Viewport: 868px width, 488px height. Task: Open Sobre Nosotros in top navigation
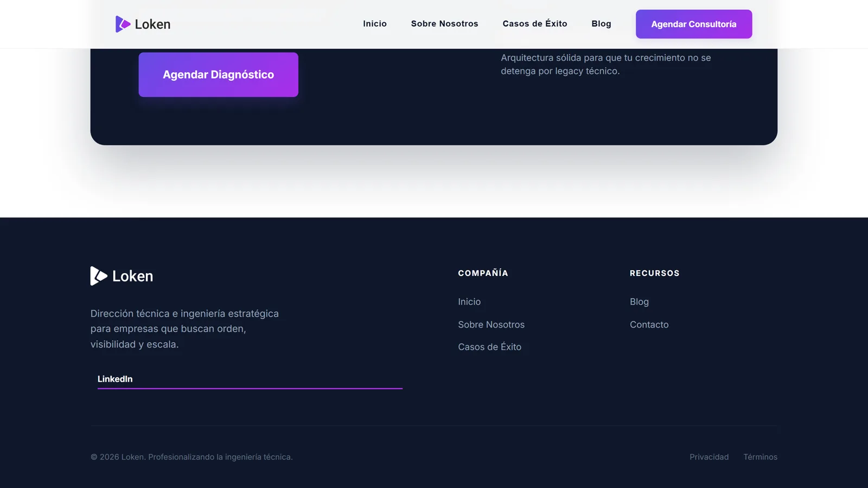tap(444, 24)
